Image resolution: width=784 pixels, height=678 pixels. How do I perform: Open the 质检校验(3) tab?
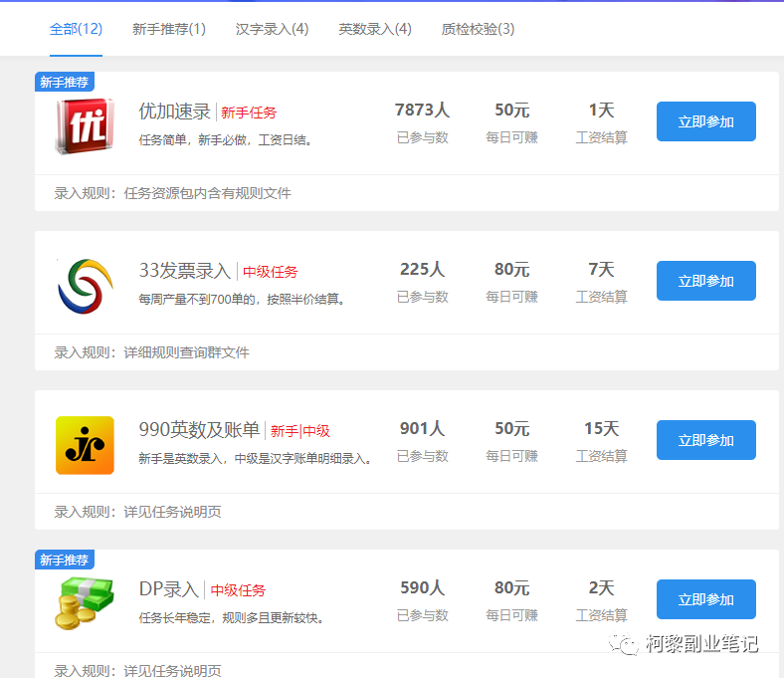click(x=478, y=29)
